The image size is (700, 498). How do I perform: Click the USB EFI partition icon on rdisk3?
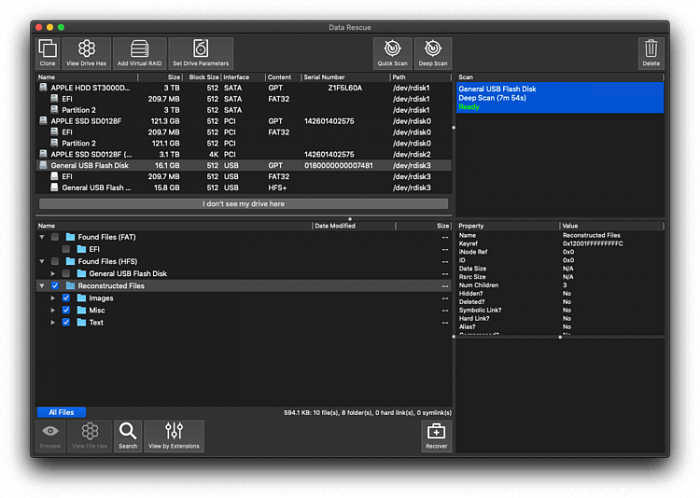(54, 176)
